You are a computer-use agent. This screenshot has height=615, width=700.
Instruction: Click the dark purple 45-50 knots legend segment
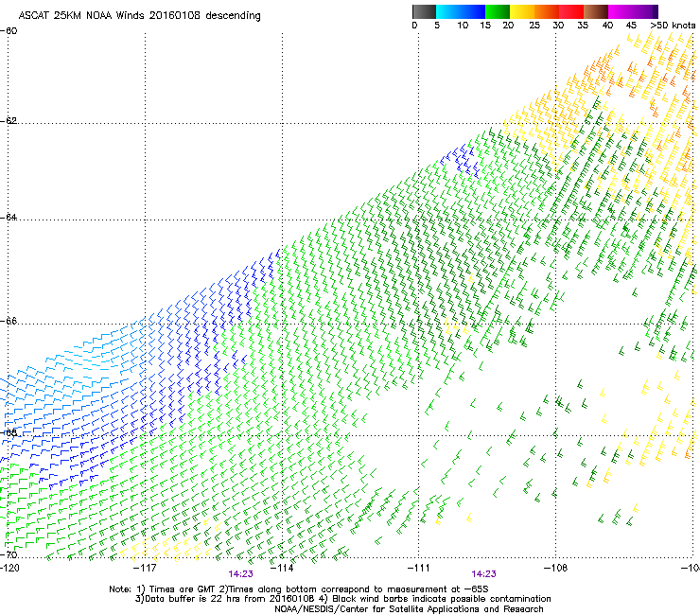pos(645,11)
